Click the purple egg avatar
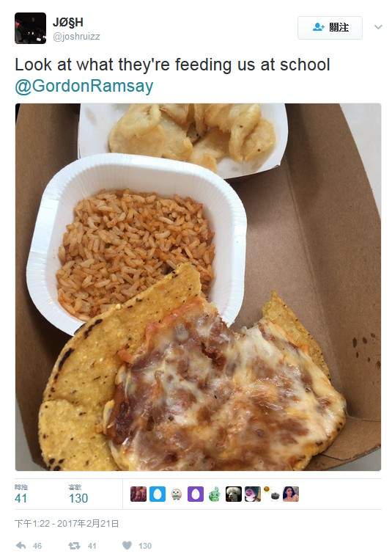The image size is (392, 559). point(196,494)
